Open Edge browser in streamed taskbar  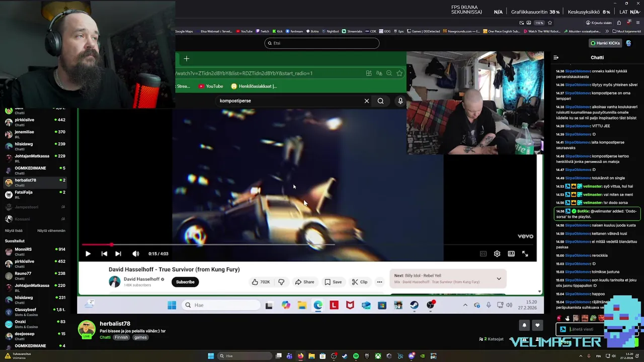pos(318,305)
